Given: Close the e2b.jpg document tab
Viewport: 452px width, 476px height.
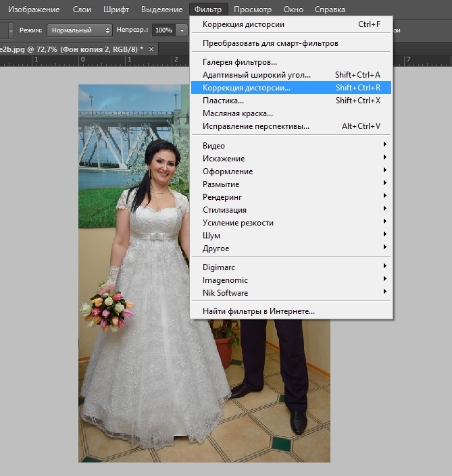Looking at the screenshot, I should pyautogui.click(x=151, y=49).
